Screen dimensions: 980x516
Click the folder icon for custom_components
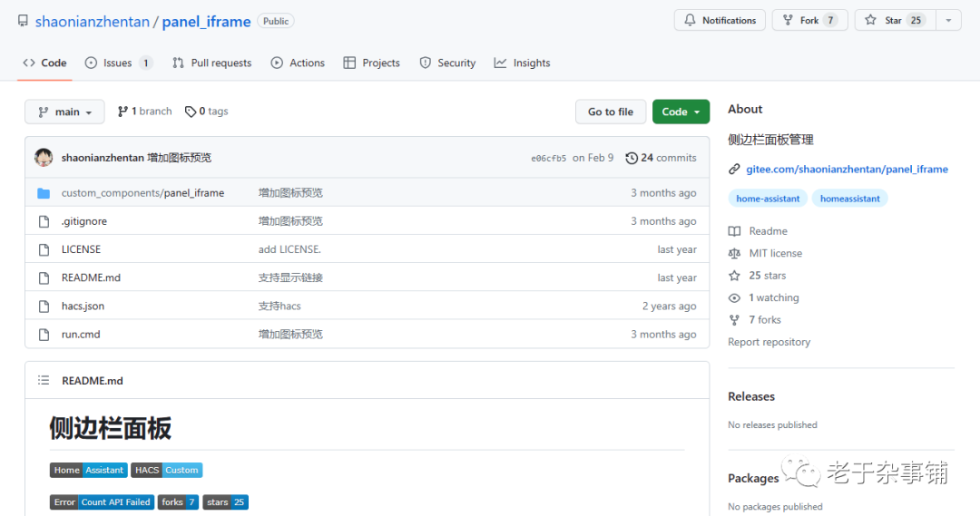coord(44,193)
